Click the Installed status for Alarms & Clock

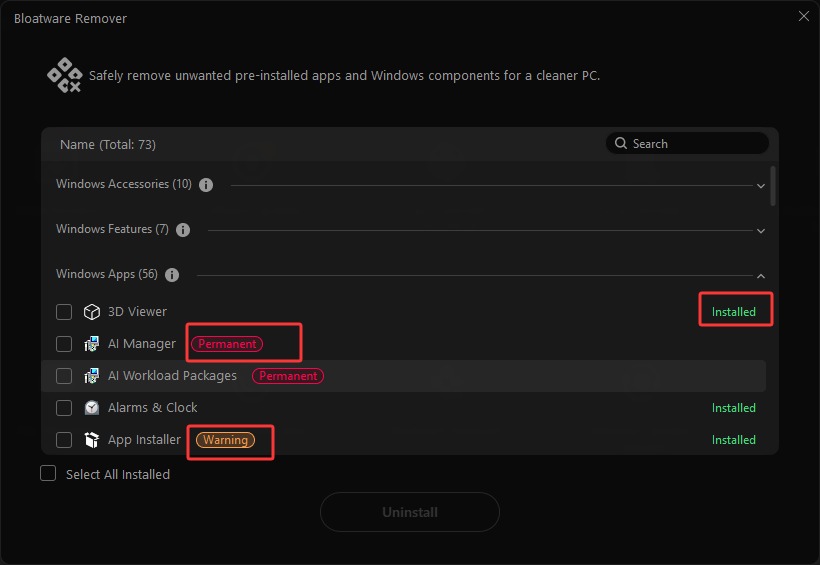pos(733,408)
